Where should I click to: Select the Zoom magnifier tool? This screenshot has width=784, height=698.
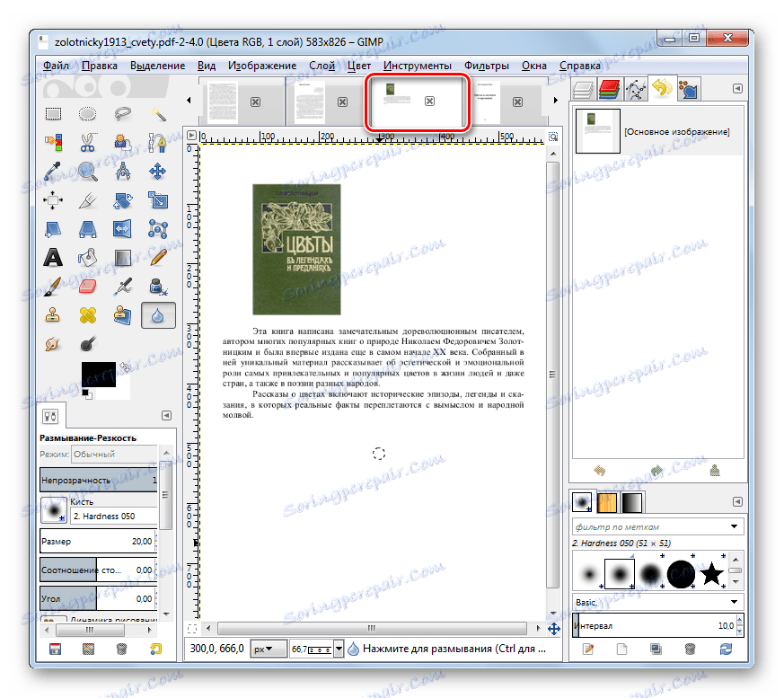(x=87, y=172)
